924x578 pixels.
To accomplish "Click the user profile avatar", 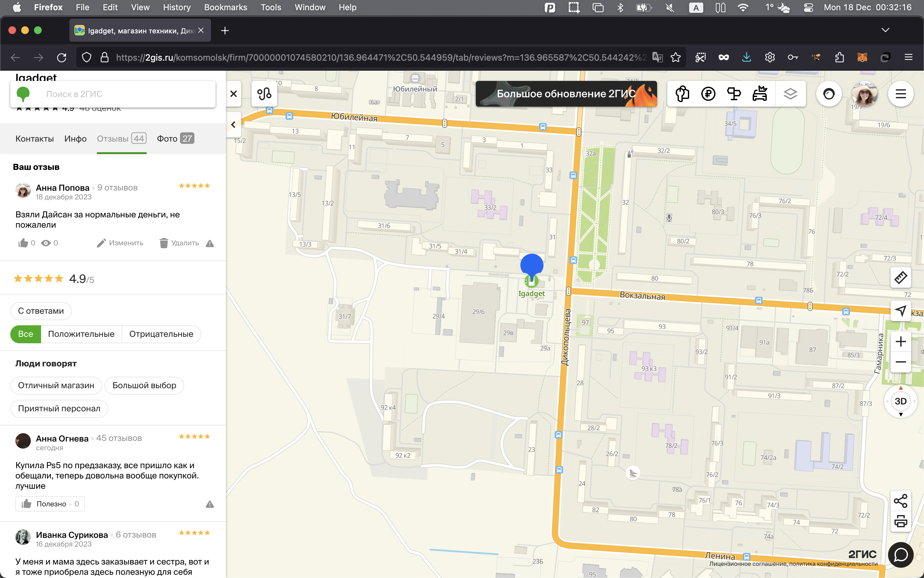I will [x=864, y=94].
